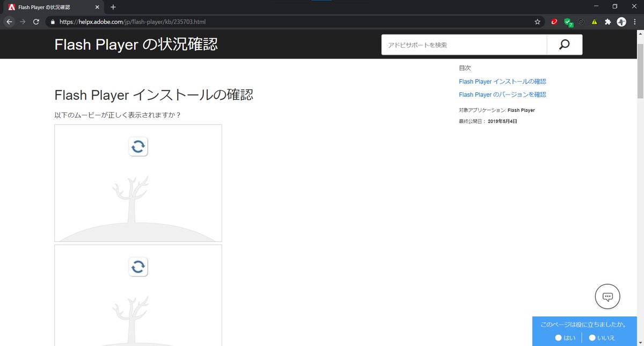644x346 pixels.
Task: Select the いいえ radio button
Action: (592, 338)
